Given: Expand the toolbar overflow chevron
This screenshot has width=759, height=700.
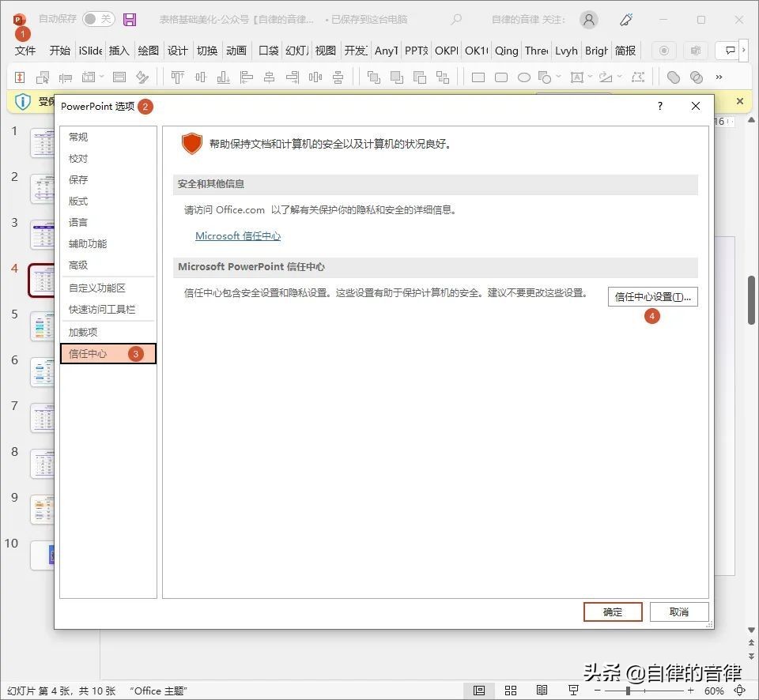Looking at the screenshot, I should (x=719, y=77).
